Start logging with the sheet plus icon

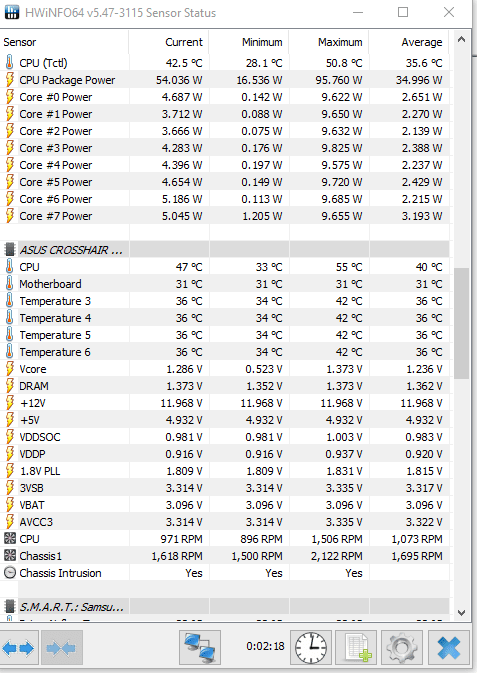point(356,648)
